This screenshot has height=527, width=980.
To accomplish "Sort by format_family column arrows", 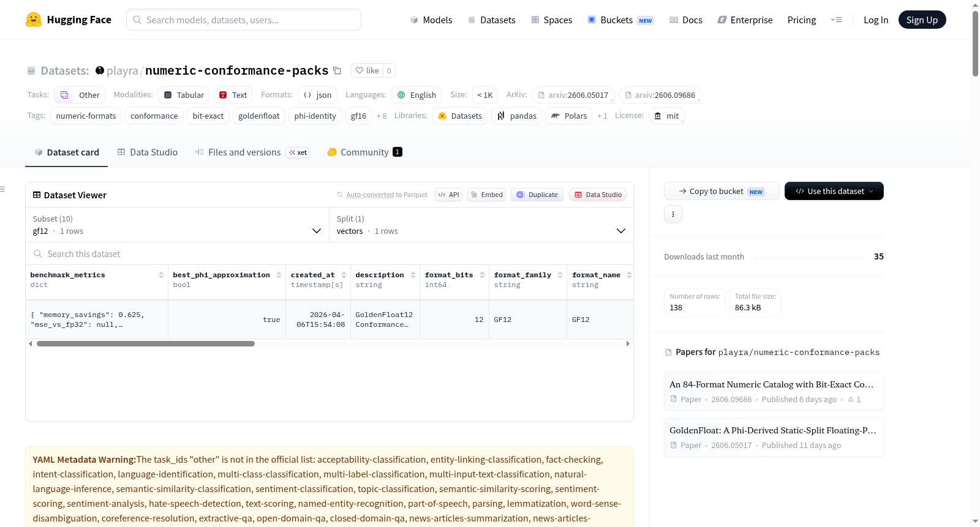I will 560,275.
